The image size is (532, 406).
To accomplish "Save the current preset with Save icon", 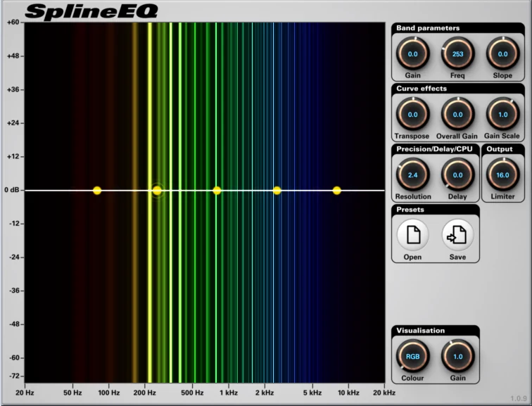I will 457,235.
